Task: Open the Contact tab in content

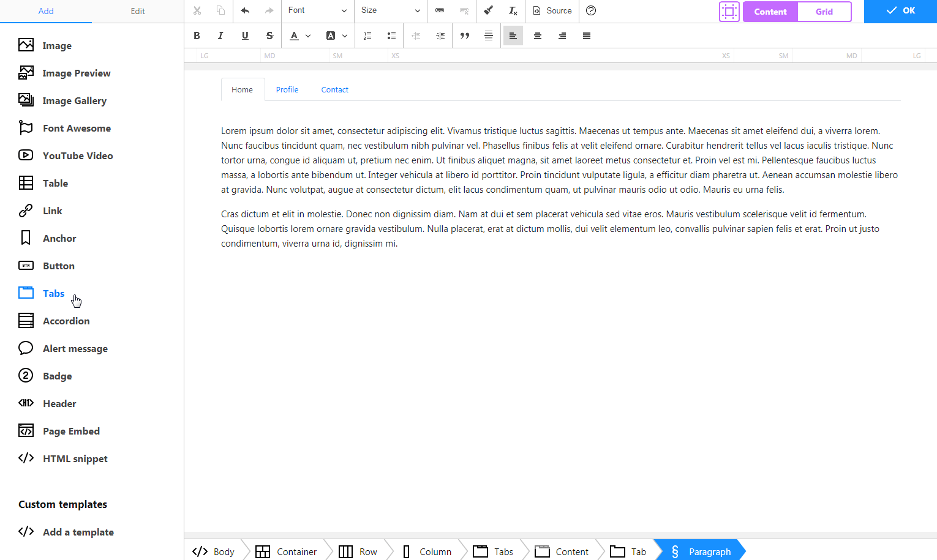Action: tap(335, 89)
